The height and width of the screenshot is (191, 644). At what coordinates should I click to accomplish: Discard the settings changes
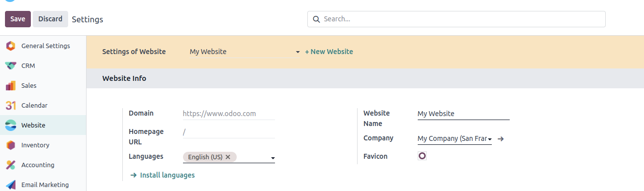point(50,19)
